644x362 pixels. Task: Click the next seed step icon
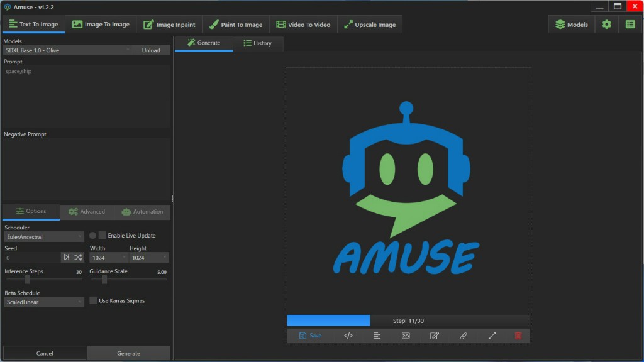(x=66, y=258)
